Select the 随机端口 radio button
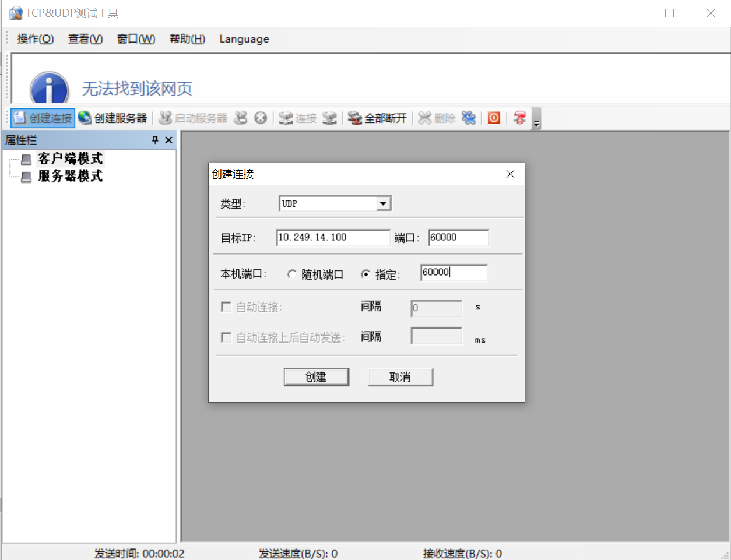This screenshot has height=560, width=731. 292,274
